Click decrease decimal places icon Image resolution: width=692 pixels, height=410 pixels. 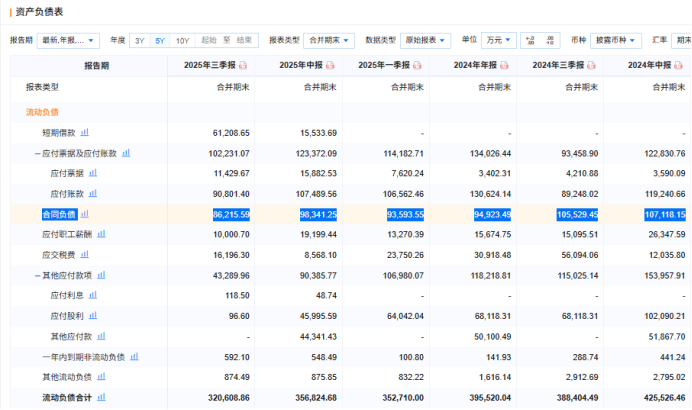click(x=552, y=40)
